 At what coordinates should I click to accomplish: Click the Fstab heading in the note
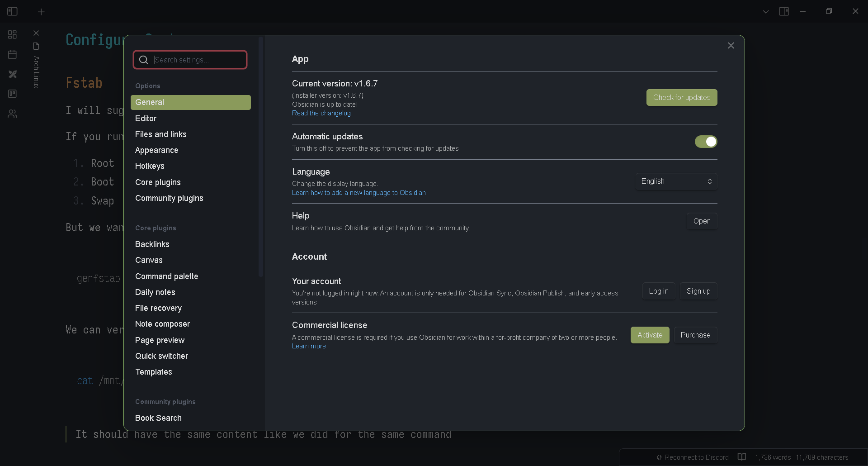pyautogui.click(x=84, y=83)
